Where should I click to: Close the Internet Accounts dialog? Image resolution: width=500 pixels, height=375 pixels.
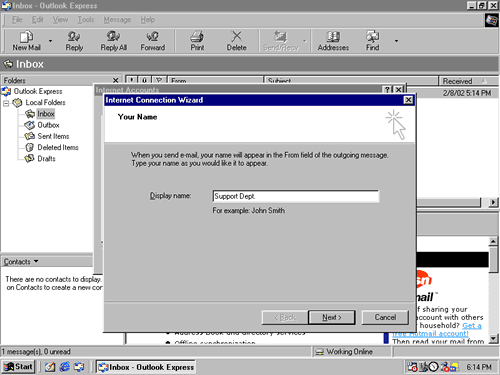(x=399, y=89)
